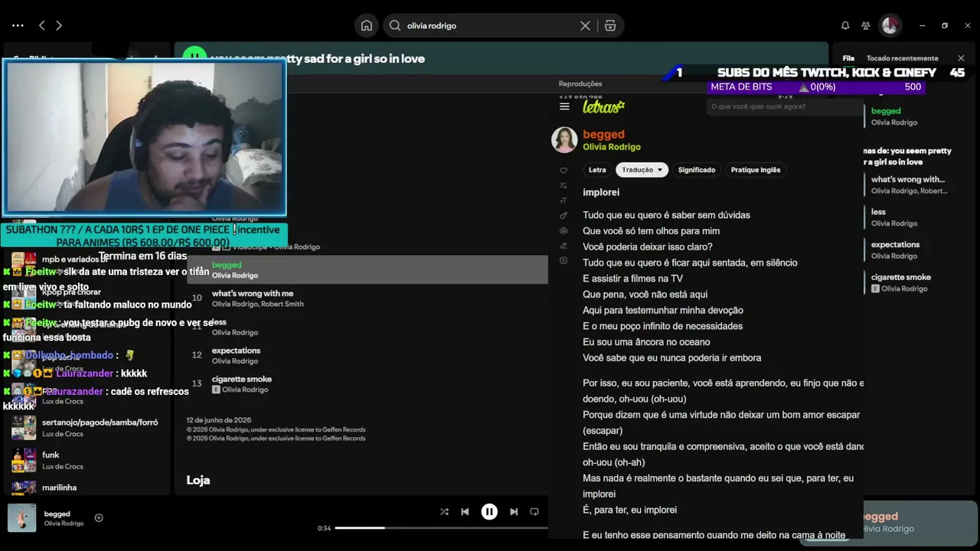The width and height of the screenshot is (980, 551).
Task: Click the 'begged' title on Letras
Action: point(603,134)
